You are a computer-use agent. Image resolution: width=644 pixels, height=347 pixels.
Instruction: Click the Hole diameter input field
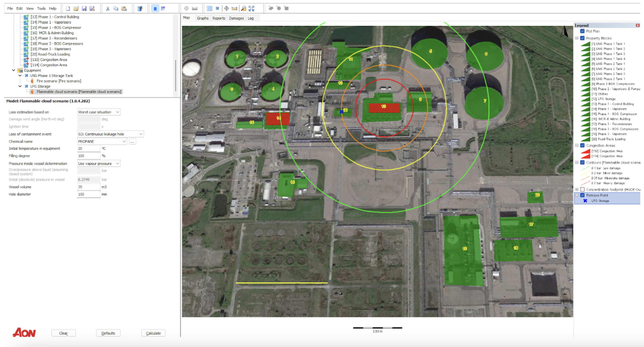coord(88,194)
